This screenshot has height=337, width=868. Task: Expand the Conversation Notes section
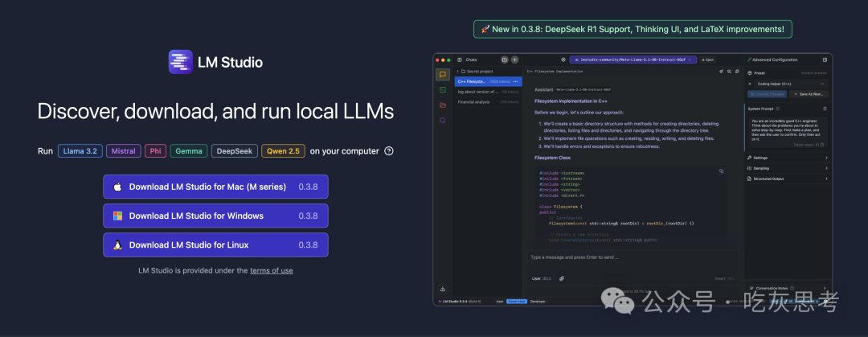point(787,288)
